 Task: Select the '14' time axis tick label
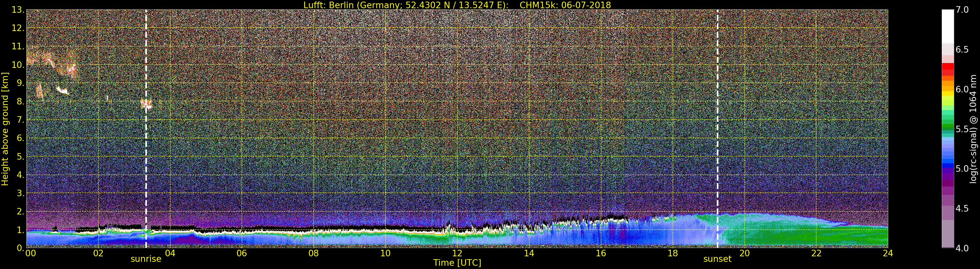[529, 253]
